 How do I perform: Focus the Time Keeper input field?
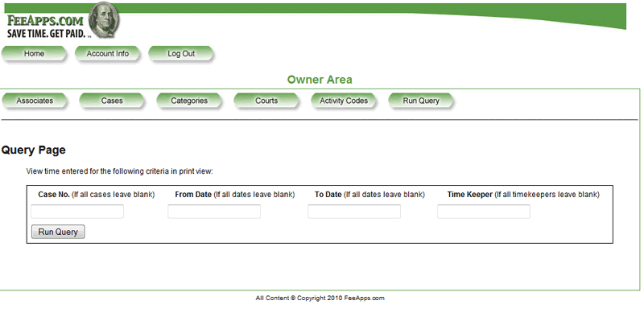(x=484, y=212)
